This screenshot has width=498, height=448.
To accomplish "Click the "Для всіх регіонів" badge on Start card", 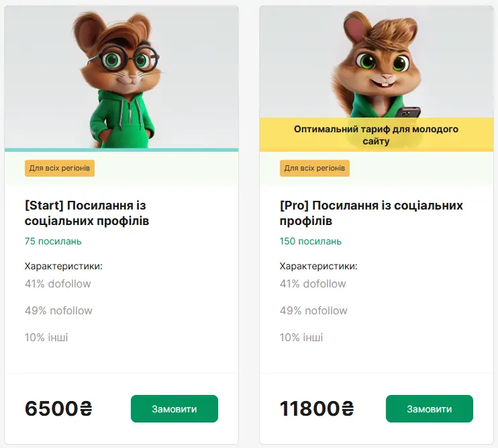I will coord(60,168).
